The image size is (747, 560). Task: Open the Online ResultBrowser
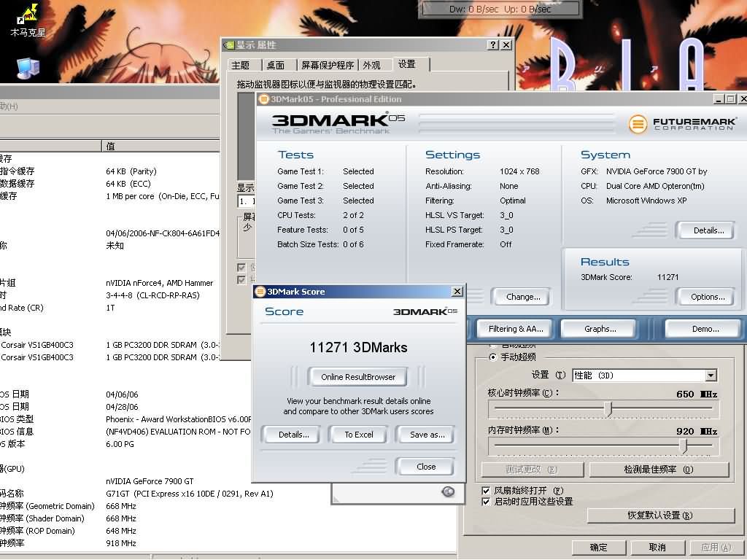point(357,377)
